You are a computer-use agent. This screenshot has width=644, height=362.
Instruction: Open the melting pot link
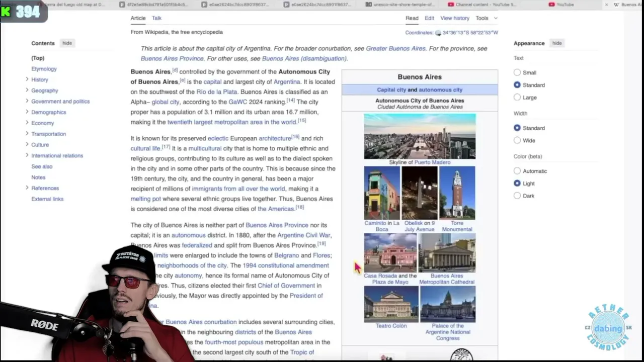(146, 199)
